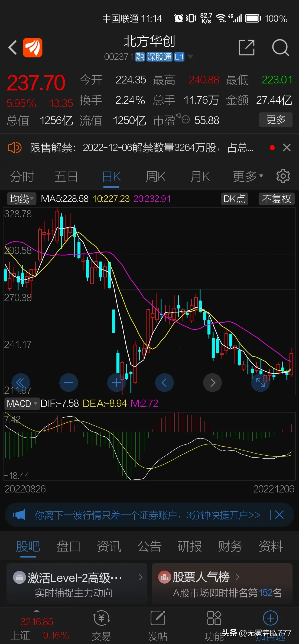Tap the dynamic P/E info icon
Screen dimensions: 299x644
186,120
